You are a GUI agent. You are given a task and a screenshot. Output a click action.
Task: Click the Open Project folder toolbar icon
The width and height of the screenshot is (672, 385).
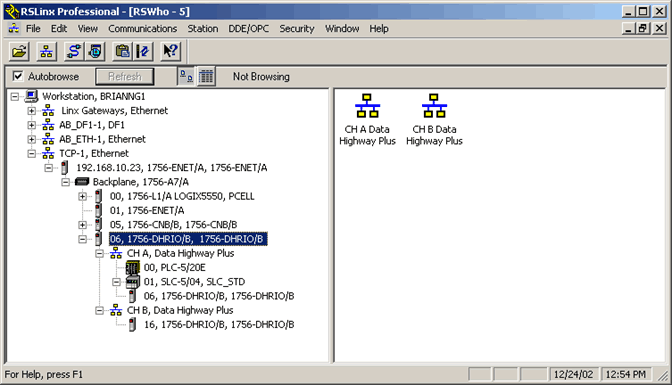click(x=19, y=51)
